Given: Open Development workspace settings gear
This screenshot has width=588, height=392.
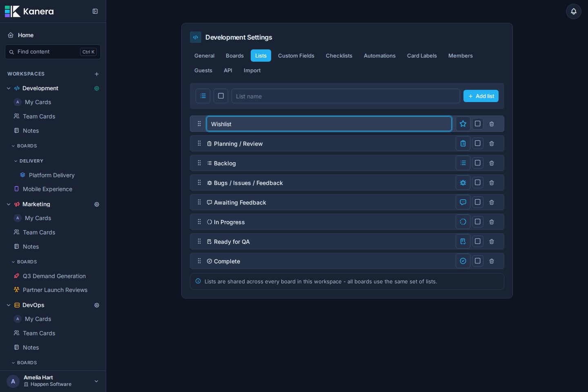Looking at the screenshot, I should point(97,88).
